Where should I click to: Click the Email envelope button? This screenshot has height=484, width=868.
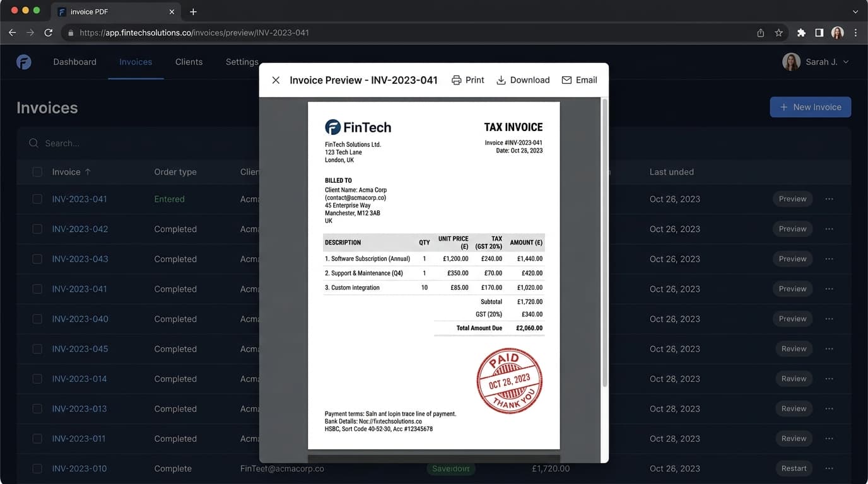[x=579, y=80]
